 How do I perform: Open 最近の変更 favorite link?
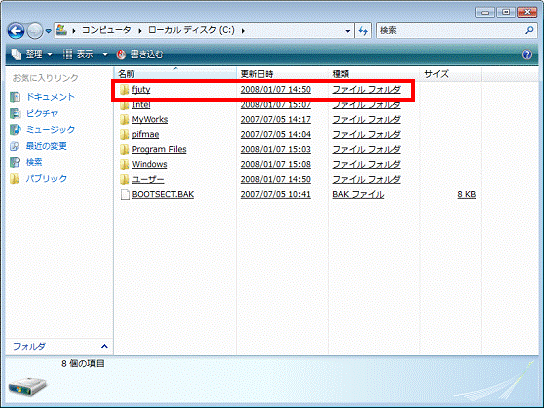(46, 146)
